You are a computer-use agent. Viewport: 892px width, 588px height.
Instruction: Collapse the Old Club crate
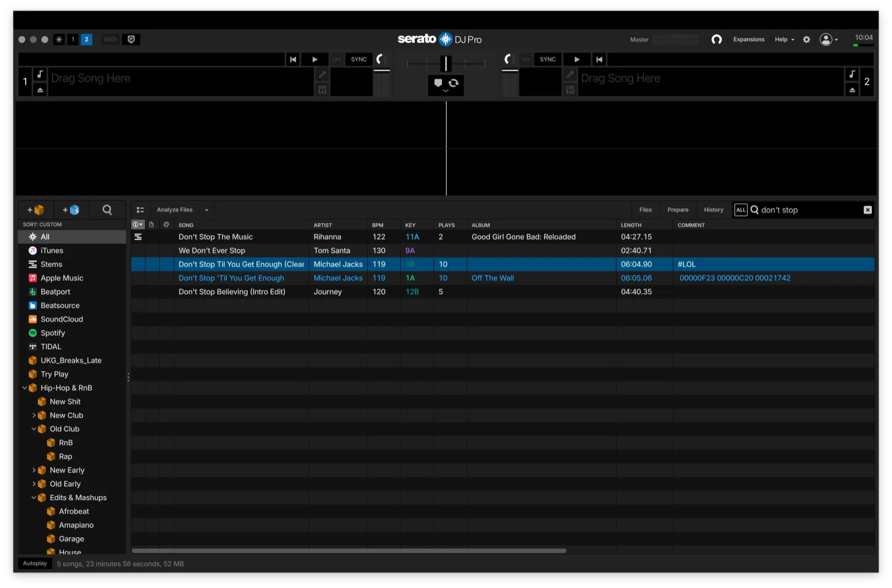click(33, 429)
